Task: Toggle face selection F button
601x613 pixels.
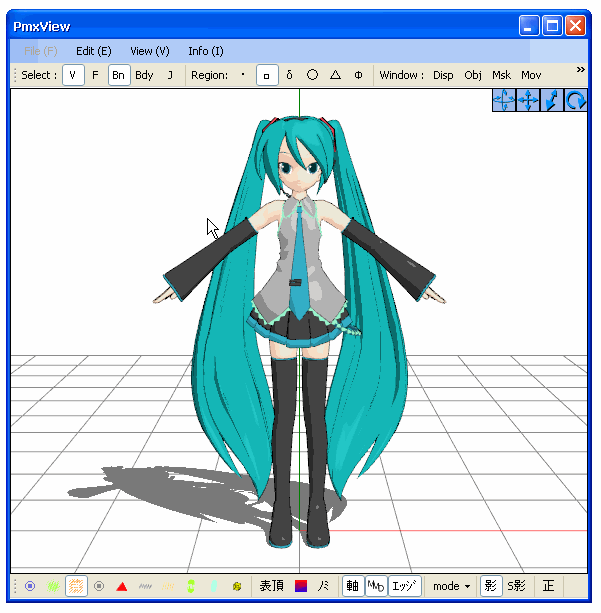Action: [x=95, y=75]
